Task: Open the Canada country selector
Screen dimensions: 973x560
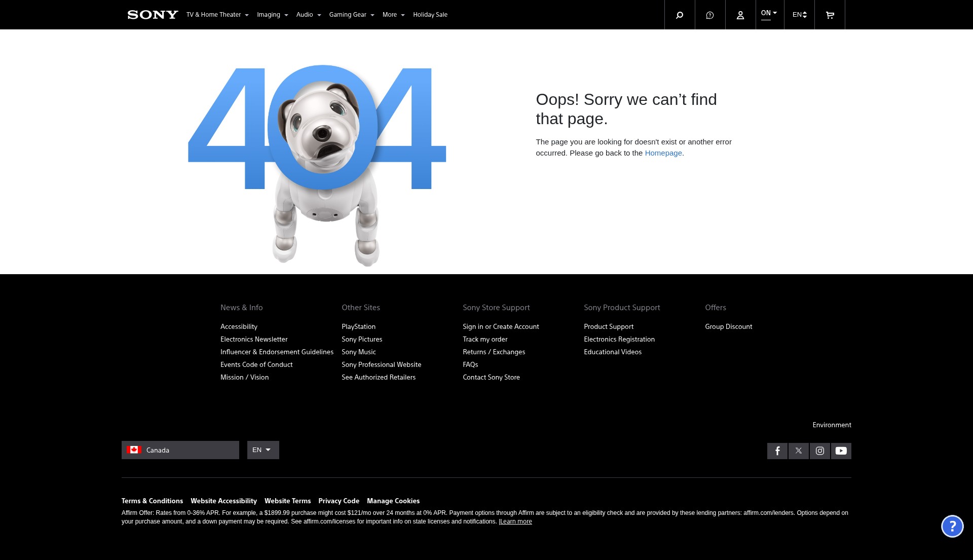Action: click(x=180, y=450)
